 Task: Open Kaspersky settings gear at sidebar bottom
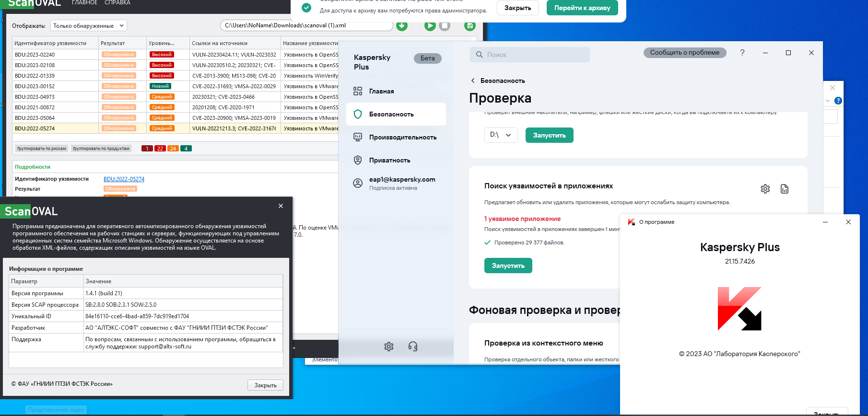click(x=389, y=347)
